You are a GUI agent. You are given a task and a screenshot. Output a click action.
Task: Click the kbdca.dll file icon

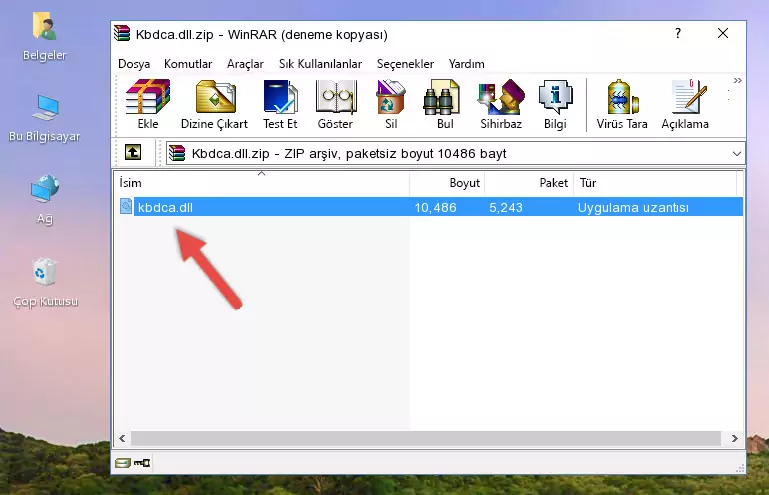click(x=126, y=207)
